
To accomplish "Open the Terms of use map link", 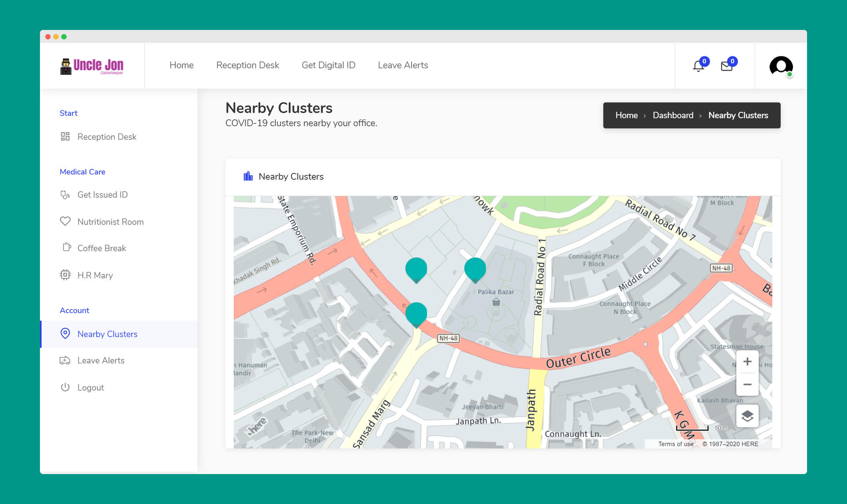I will [676, 444].
